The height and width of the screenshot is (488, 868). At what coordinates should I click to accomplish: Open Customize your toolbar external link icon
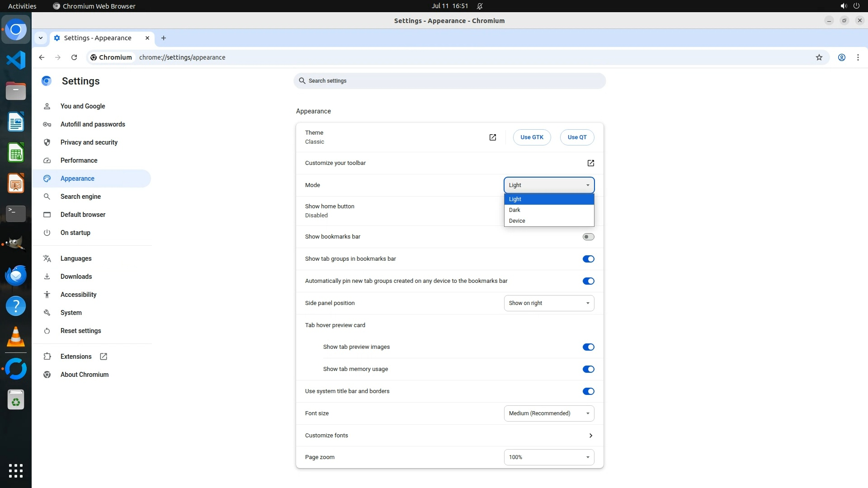(x=590, y=163)
